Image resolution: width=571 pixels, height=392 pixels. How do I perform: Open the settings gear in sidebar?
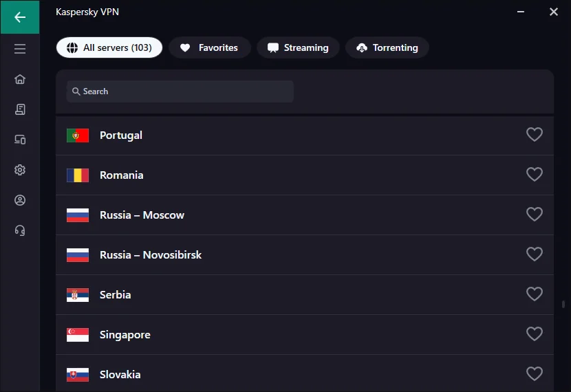click(20, 170)
